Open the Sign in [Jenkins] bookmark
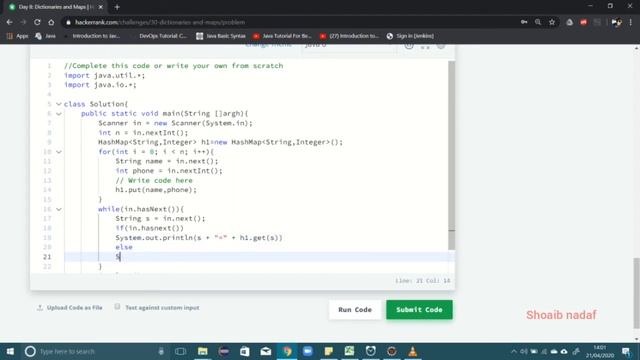The height and width of the screenshot is (360, 640). (x=410, y=36)
